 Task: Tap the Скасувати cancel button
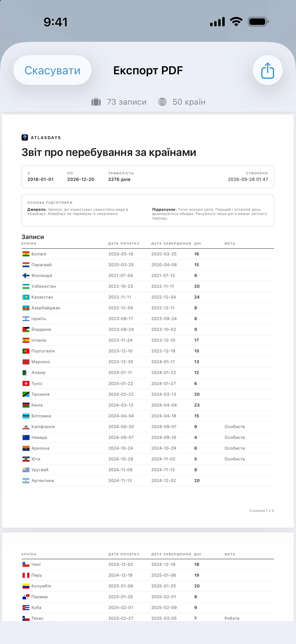tap(52, 70)
